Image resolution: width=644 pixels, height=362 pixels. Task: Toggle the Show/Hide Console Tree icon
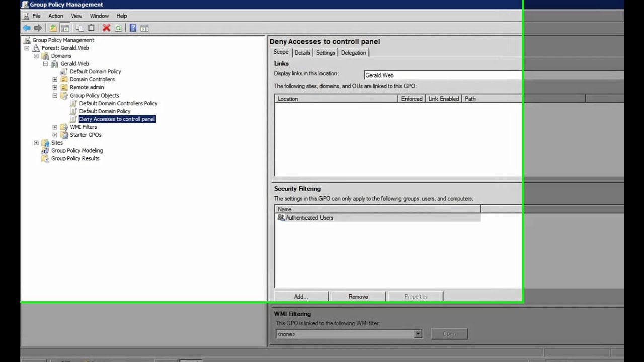pyautogui.click(x=64, y=28)
